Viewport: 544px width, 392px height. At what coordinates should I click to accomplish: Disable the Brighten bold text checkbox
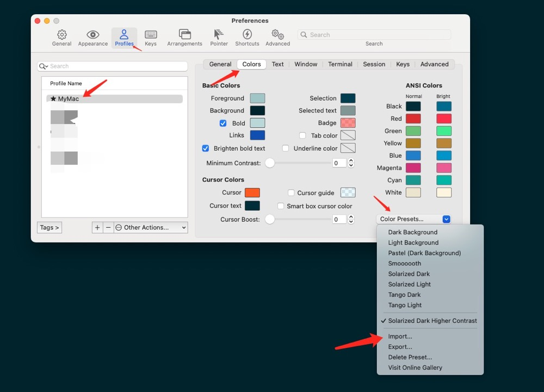click(205, 148)
